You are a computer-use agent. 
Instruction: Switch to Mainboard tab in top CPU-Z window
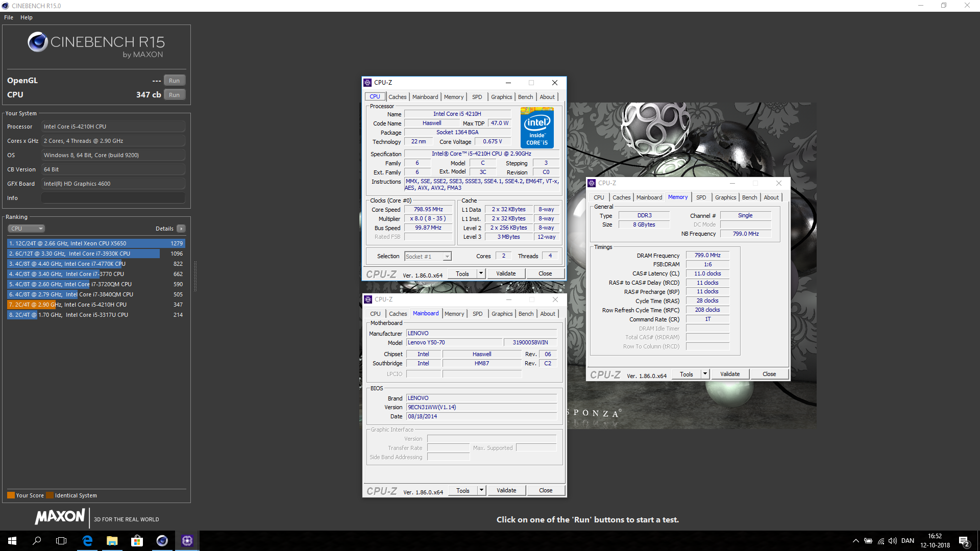click(425, 97)
